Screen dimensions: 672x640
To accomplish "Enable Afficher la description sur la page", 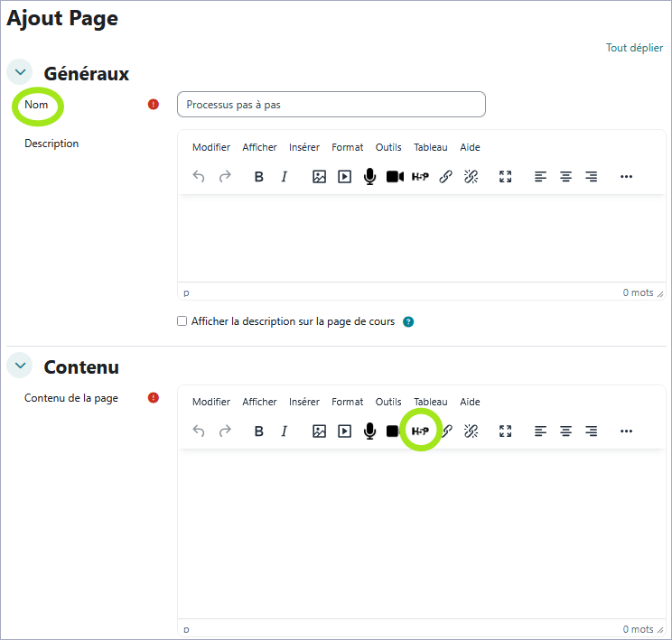I will click(x=182, y=321).
